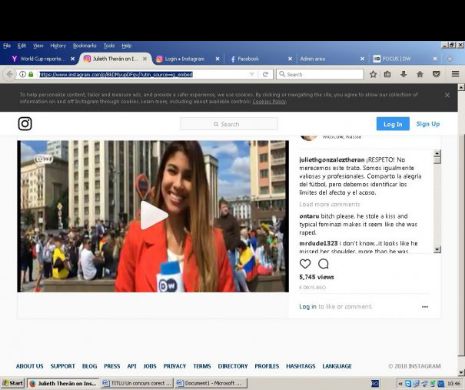Click the Firefox search box

[320, 74]
